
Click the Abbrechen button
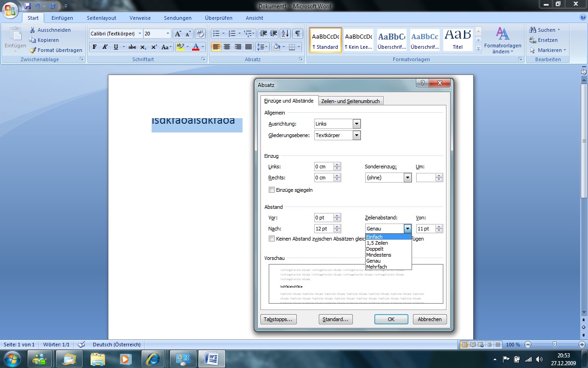click(x=430, y=319)
